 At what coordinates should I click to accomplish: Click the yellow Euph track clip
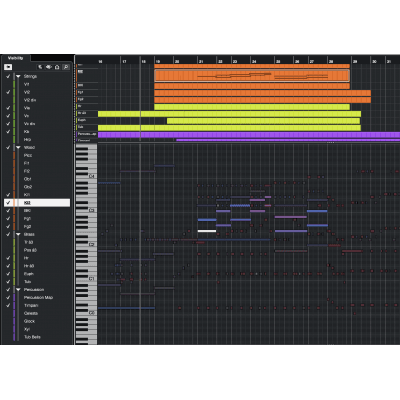coord(263,121)
